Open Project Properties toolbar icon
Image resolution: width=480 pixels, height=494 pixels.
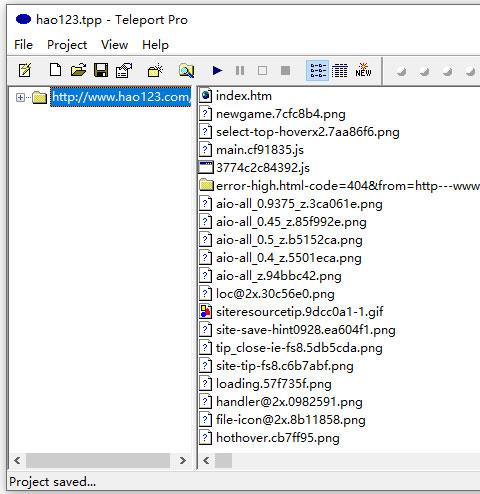[124, 70]
